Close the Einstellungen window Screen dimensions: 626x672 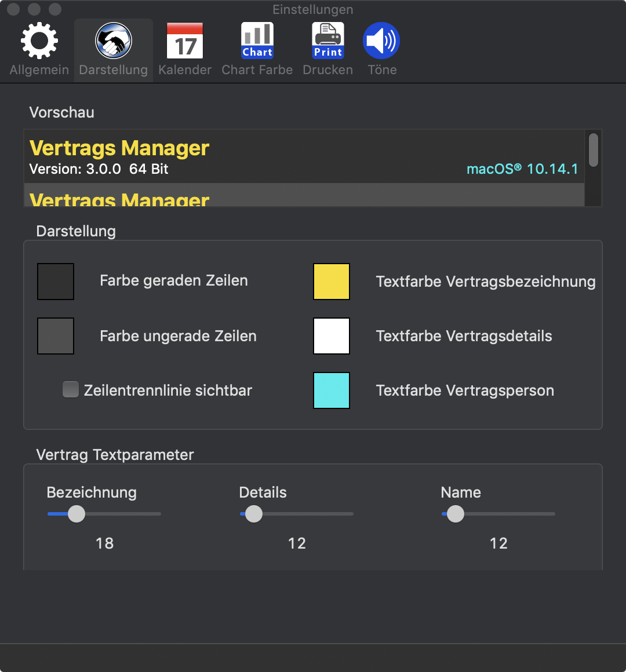coord(13,9)
